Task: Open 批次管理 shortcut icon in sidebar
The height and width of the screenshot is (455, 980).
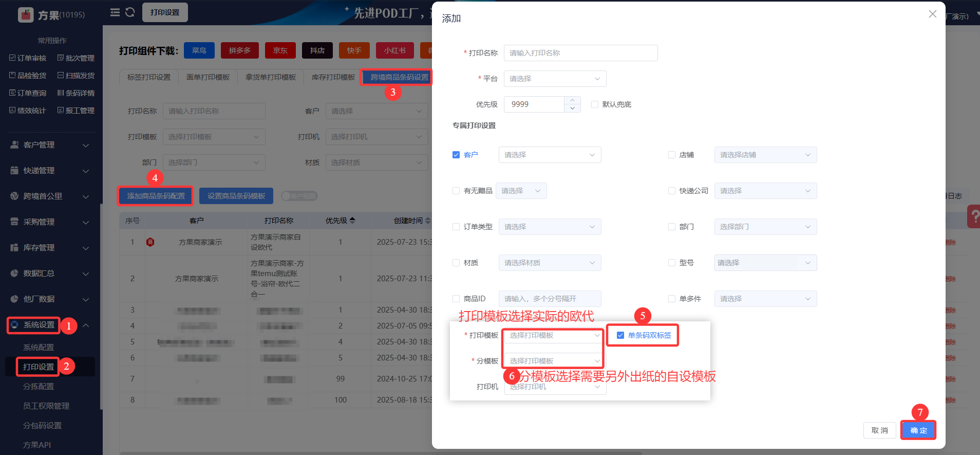Action: [x=61, y=58]
